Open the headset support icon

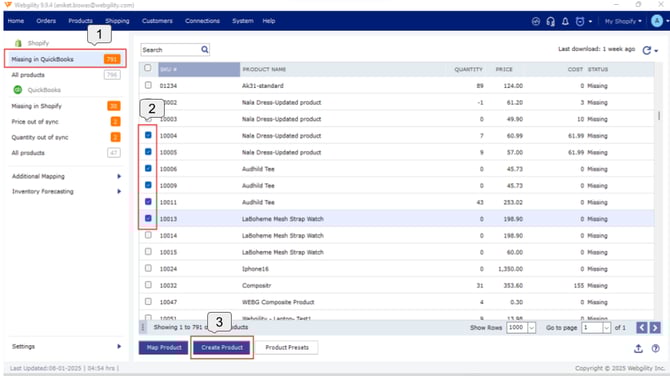pos(550,21)
